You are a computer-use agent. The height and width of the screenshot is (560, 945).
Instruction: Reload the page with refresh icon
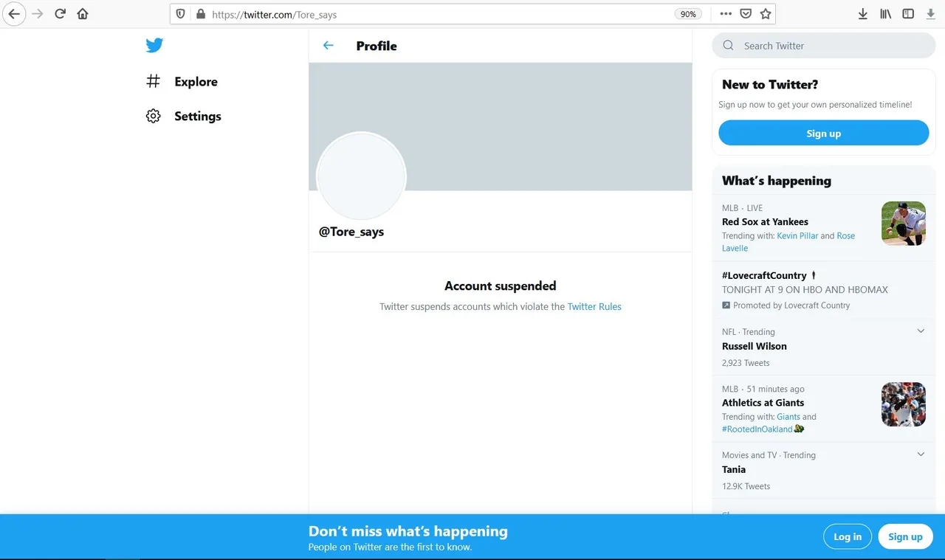[x=61, y=13]
